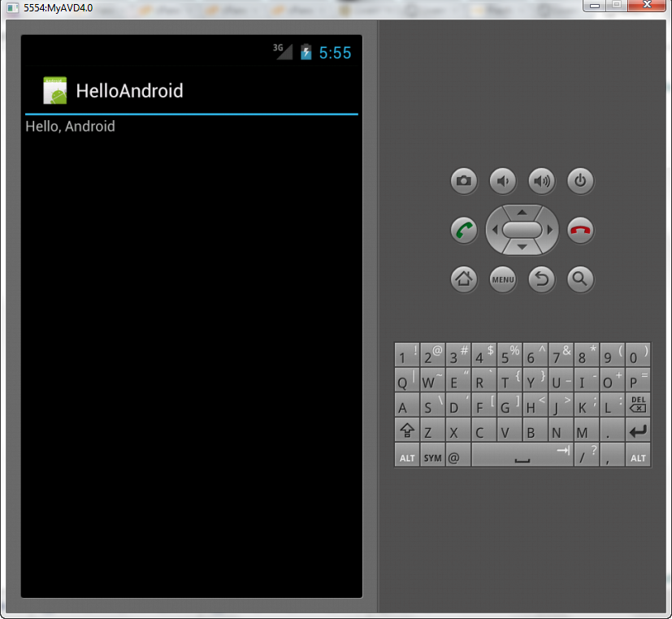Viewport: 672px width, 619px height.
Task: Close the 5554:MyAVD4.0 emulator window
Action: click(647, 6)
